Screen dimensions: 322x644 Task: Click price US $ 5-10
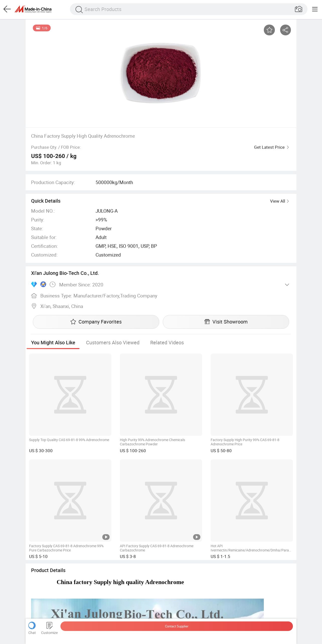pyautogui.click(x=38, y=556)
